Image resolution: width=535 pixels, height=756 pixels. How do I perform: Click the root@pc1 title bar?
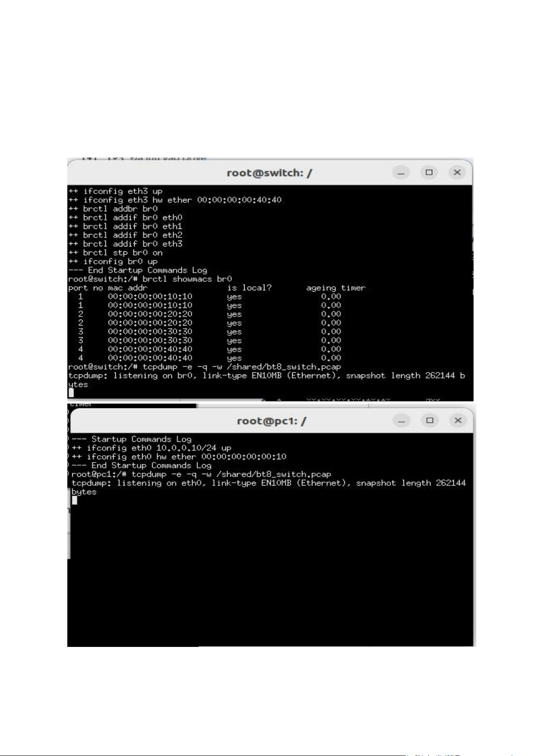coord(272,421)
